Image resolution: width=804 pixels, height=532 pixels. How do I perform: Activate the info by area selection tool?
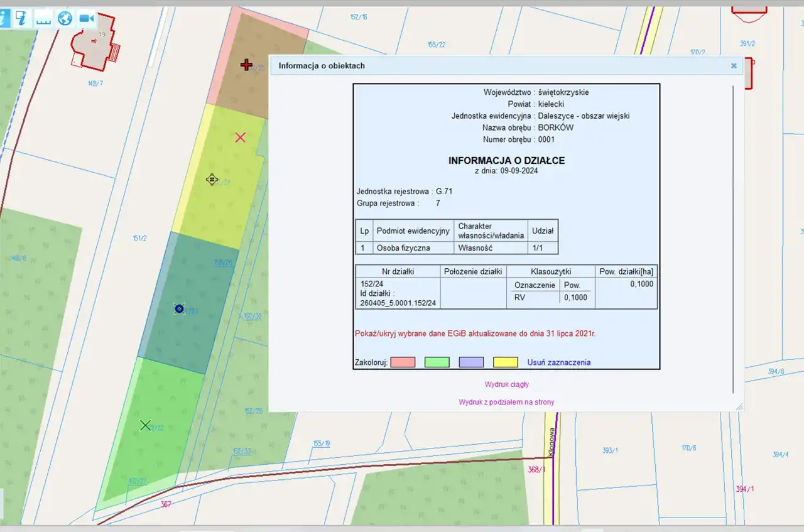tap(23, 18)
